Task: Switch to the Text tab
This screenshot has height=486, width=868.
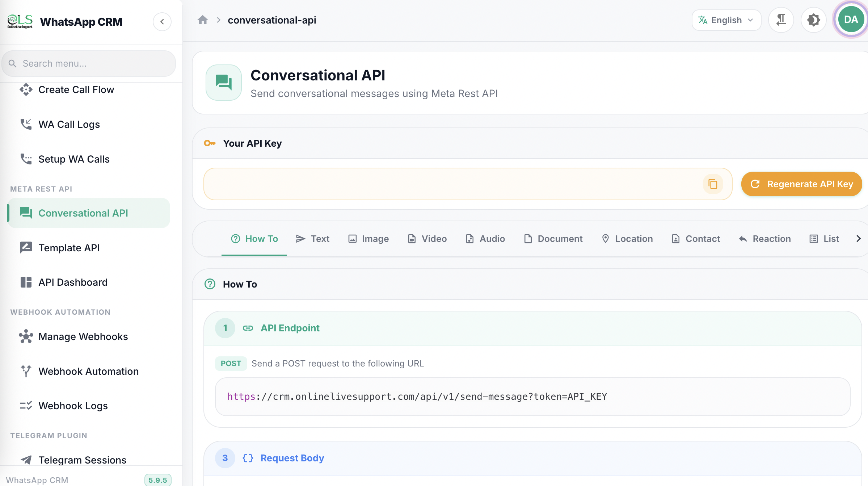Action: (x=313, y=239)
